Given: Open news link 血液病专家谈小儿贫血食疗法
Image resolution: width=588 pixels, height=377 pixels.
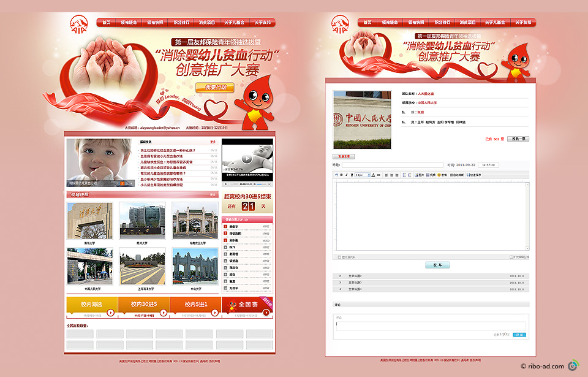Looking at the screenshot, I should click(x=162, y=156).
